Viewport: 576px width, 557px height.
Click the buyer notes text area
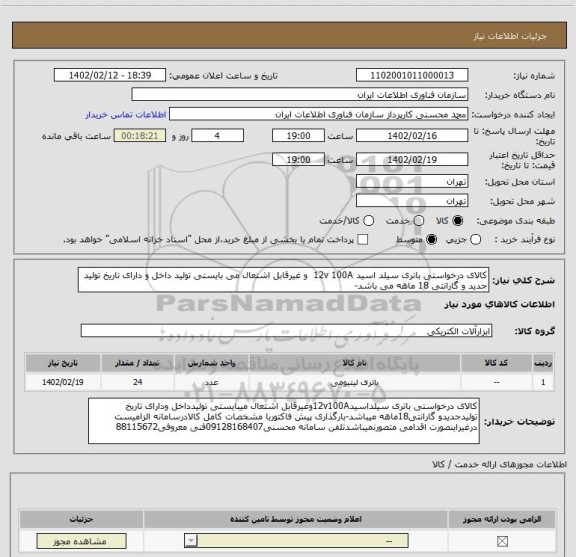(x=284, y=421)
